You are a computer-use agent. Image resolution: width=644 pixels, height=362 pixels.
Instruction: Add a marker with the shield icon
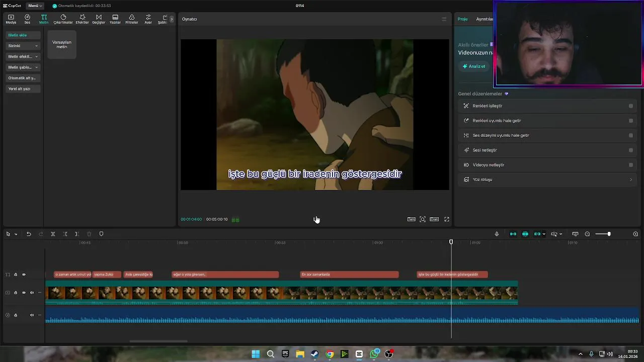101,234
